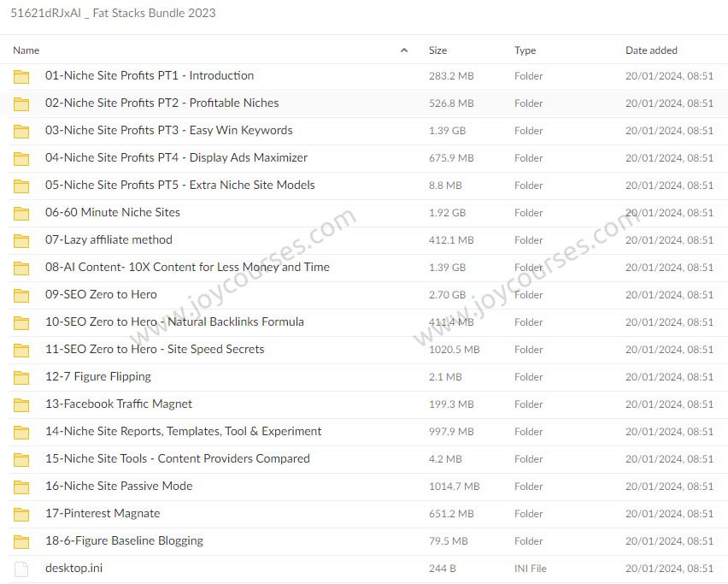Open 14-Niche Site Reports, Templates, Tool & Experiment

point(184,432)
